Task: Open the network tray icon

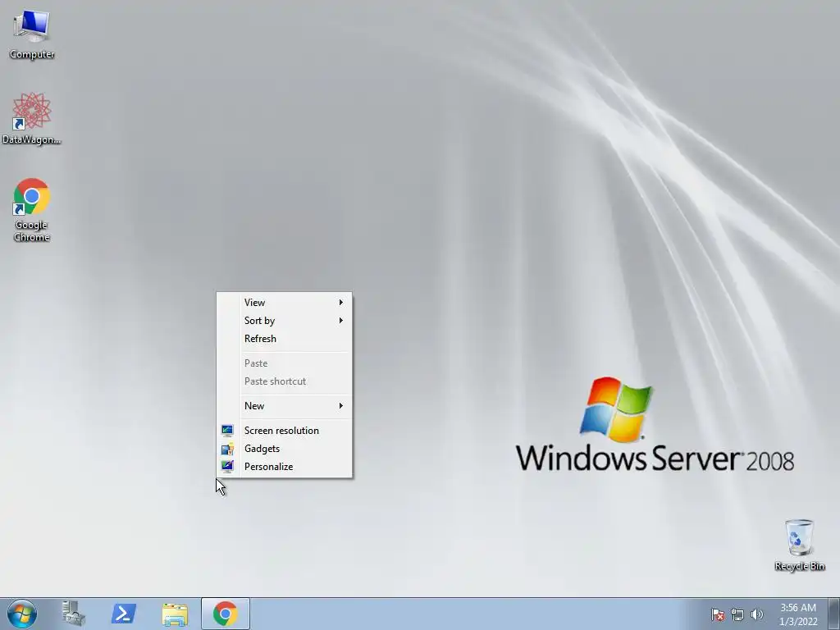Action: pyautogui.click(x=737, y=614)
